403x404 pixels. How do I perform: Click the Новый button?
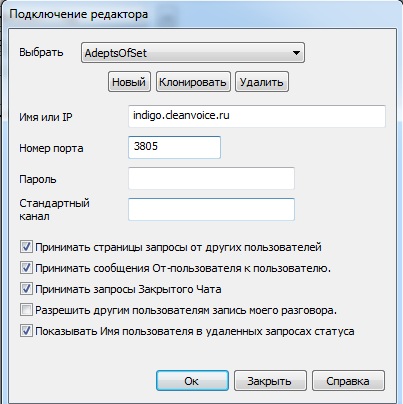coord(129,82)
